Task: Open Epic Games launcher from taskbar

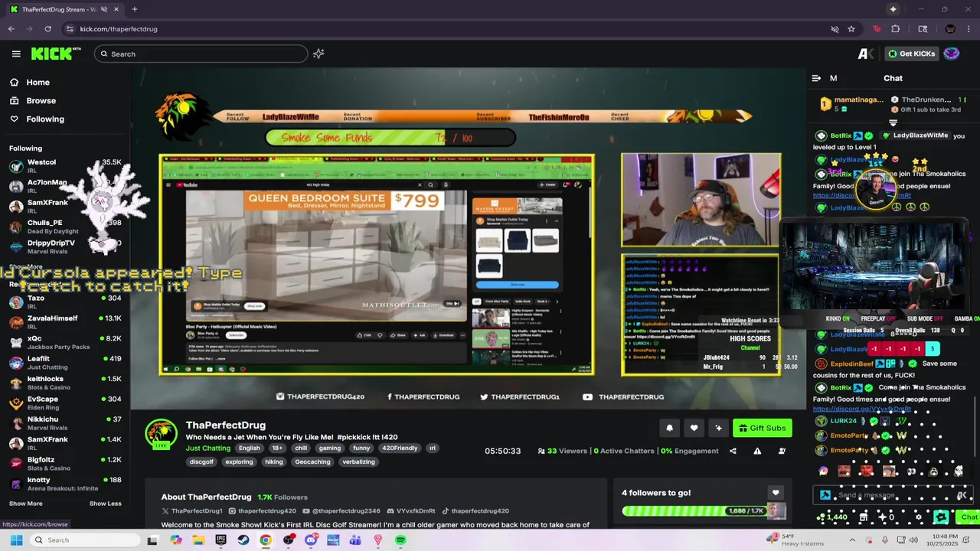Action: [220, 540]
